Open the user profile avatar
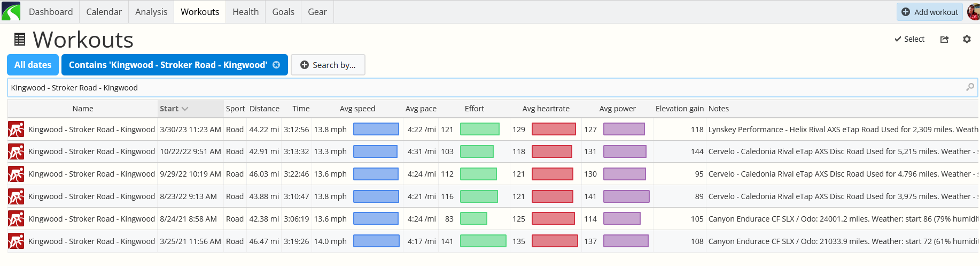 [973, 12]
